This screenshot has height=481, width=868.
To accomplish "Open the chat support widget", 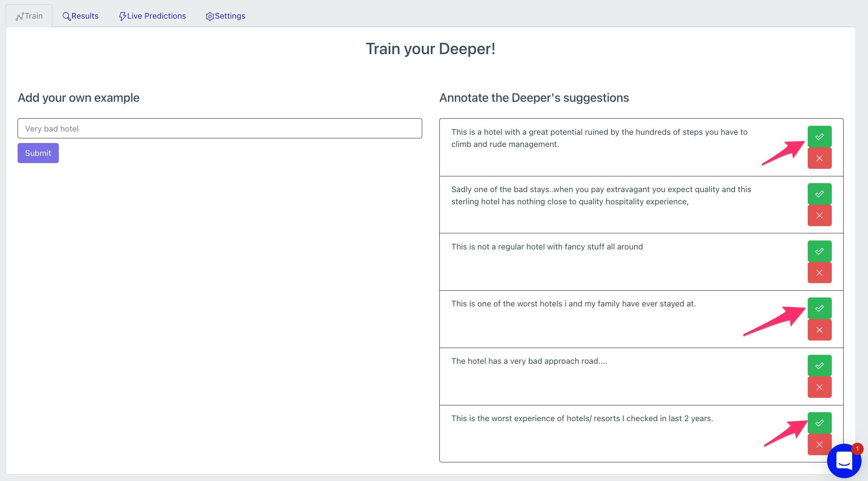I will pyautogui.click(x=844, y=461).
